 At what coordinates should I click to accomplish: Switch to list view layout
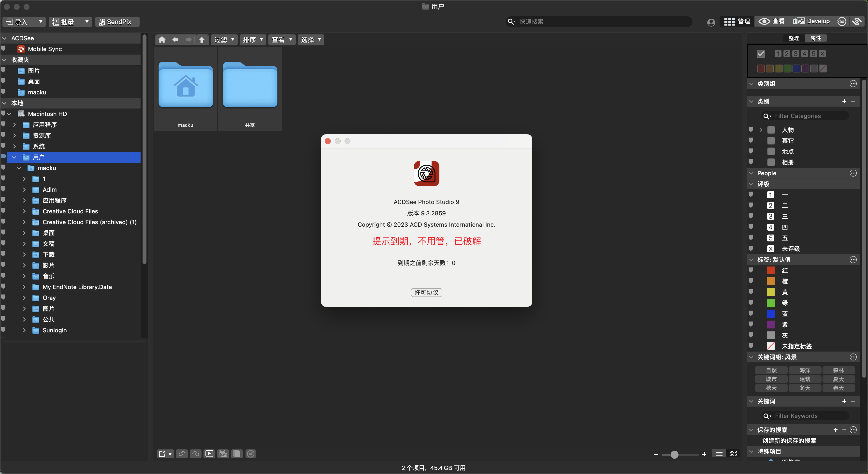(x=719, y=453)
